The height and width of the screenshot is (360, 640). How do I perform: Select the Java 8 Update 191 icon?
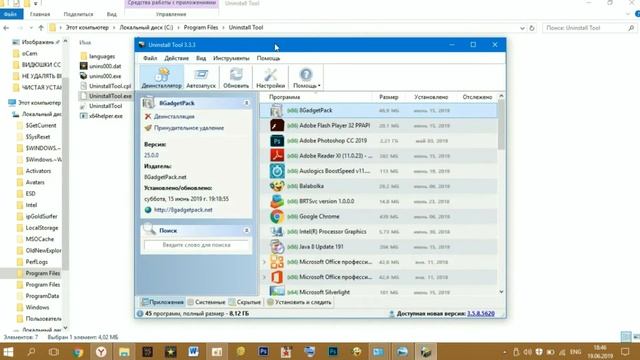277,247
